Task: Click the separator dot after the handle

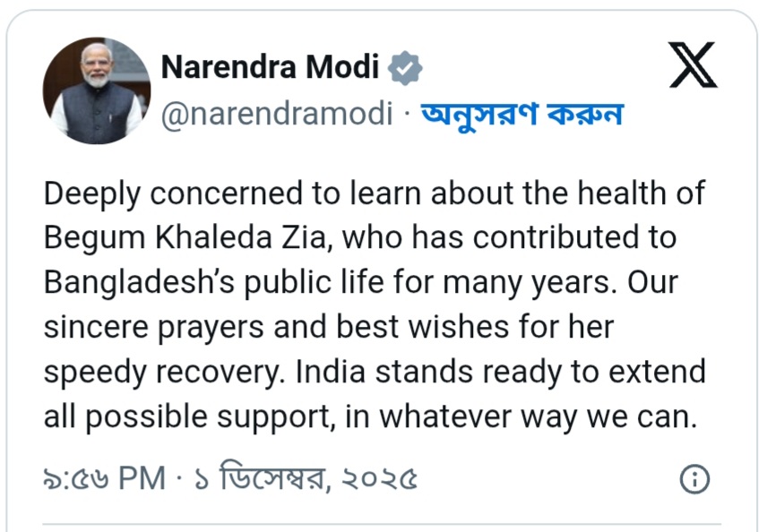Action: pos(407,115)
